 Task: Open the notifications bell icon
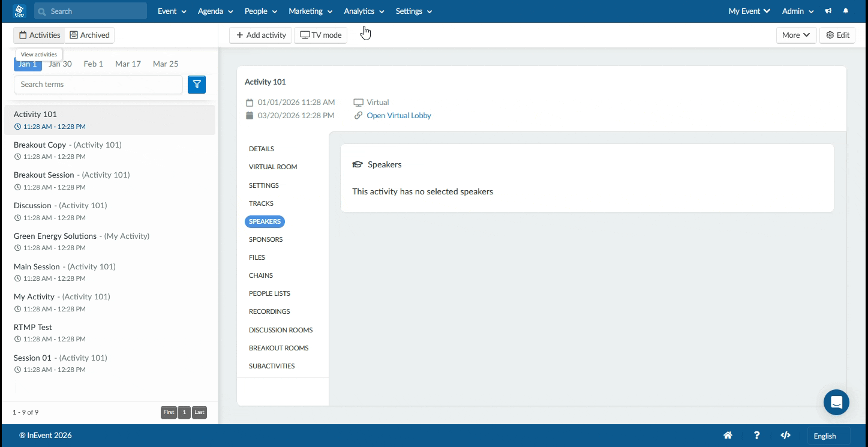coord(846,11)
